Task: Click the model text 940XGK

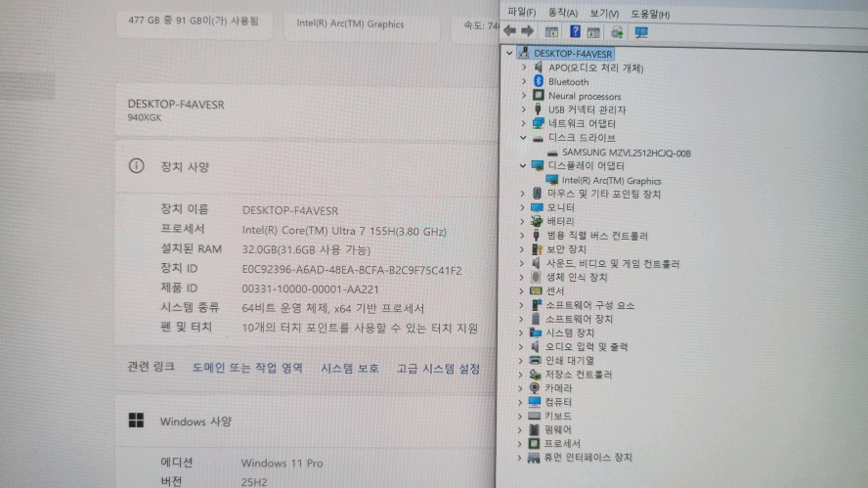Action: pyautogui.click(x=145, y=117)
